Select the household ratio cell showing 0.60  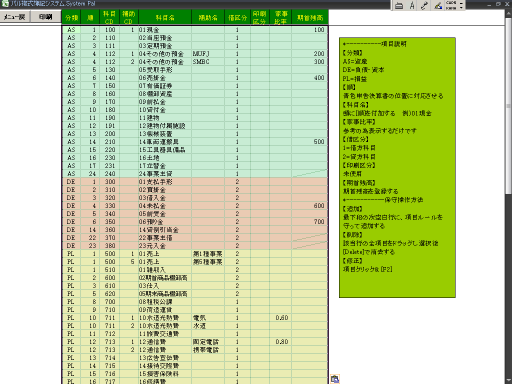click(x=281, y=318)
